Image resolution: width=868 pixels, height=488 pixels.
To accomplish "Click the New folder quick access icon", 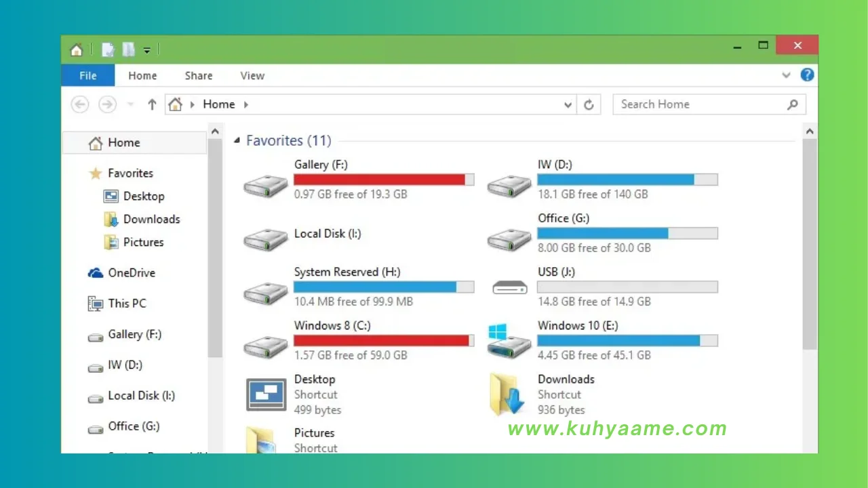I will (129, 49).
